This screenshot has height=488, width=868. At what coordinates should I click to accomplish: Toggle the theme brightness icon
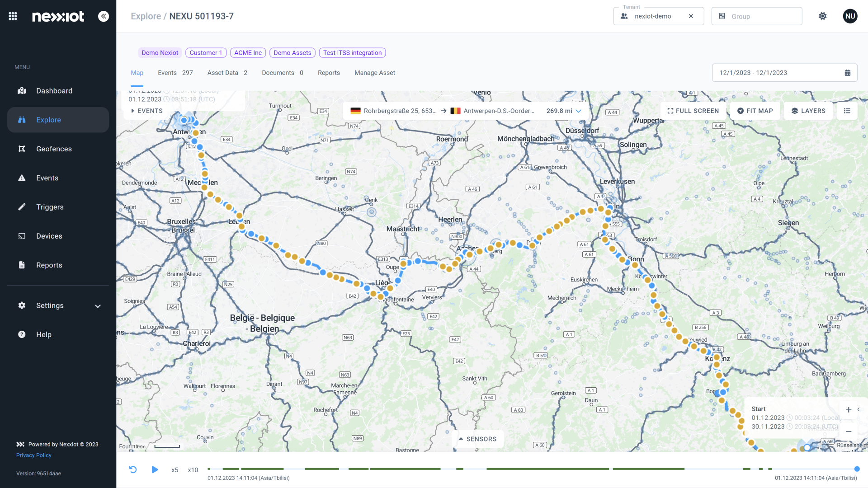point(822,16)
